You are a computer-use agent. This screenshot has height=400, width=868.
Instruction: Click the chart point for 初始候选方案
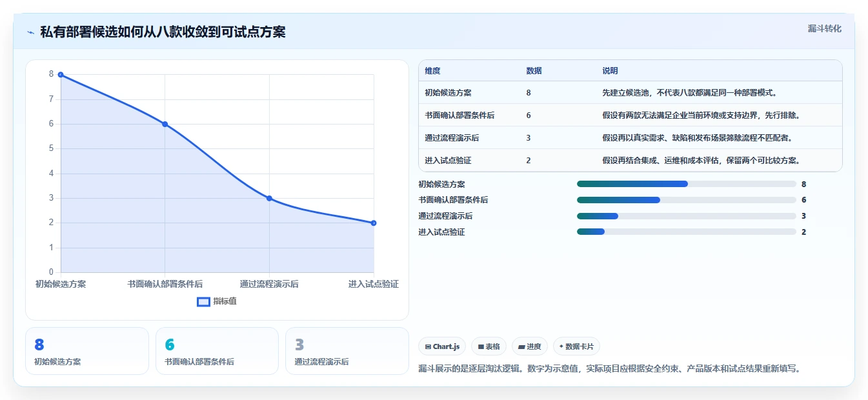tap(61, 75)
